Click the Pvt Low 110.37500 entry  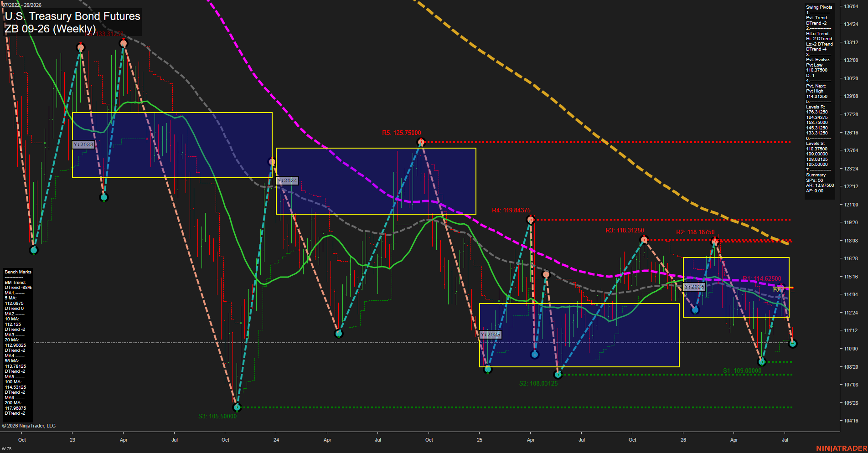[816, 70]
